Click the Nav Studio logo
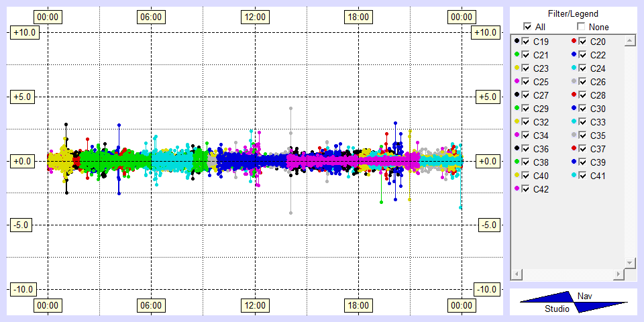This screenshot has height=322, width=644. click(574, 302)
